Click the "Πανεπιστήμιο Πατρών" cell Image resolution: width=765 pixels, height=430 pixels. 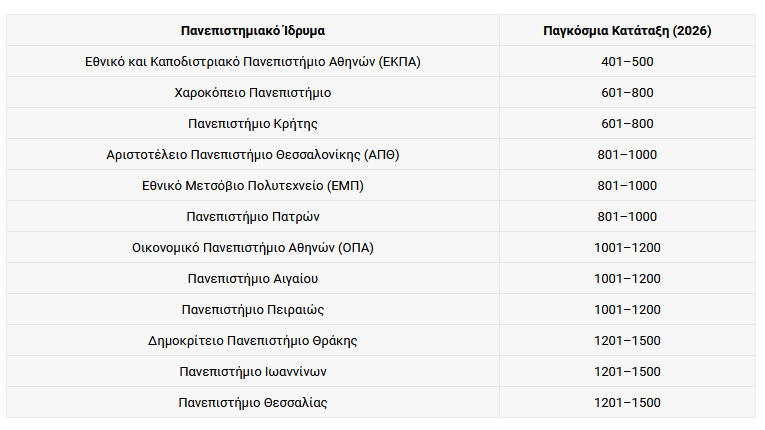tap(253, 216)
